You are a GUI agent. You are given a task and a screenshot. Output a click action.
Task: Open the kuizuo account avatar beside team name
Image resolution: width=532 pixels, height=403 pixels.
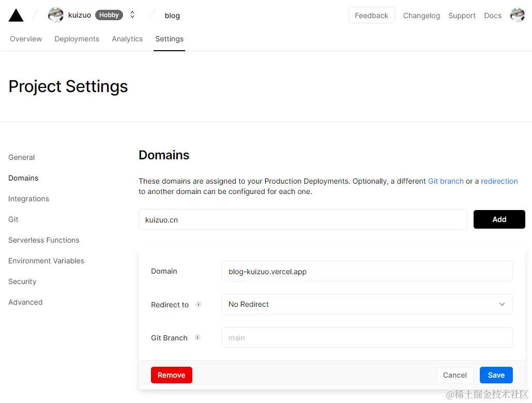click(x=56, y=15)
